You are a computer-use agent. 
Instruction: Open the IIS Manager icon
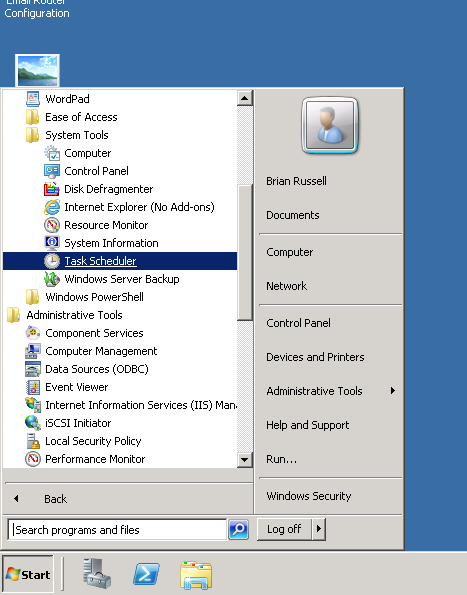point(33,405)
